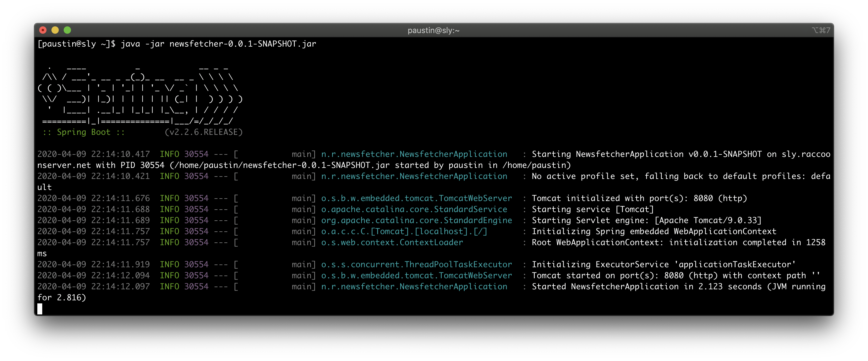Click the '[paustin@sly ~]$' shell prompt
868x361 pixels.
(76, 44)
